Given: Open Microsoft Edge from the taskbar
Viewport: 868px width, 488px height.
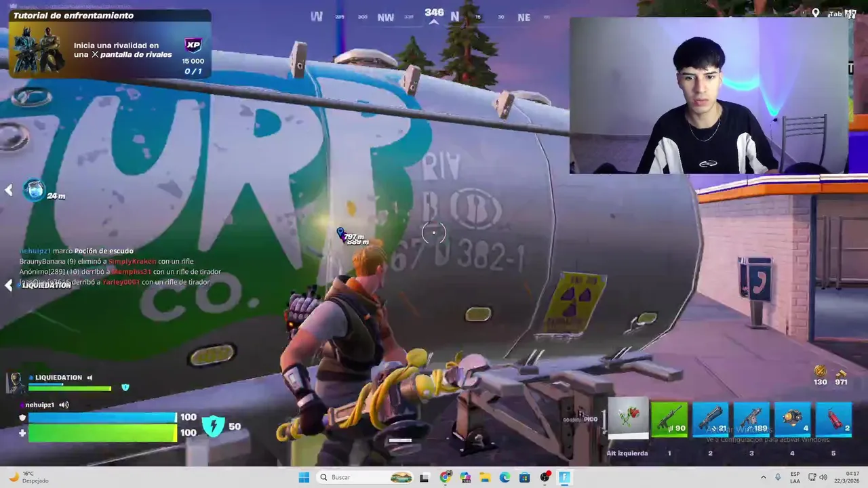Looking at the screenshot, I should point(505,477).
